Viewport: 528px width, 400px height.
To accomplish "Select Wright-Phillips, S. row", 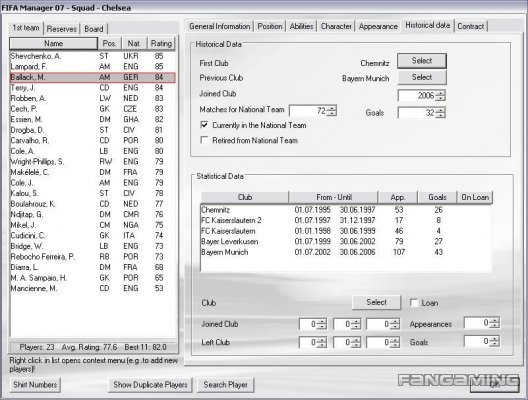I will pyautogui.click(x=93, y=162).
